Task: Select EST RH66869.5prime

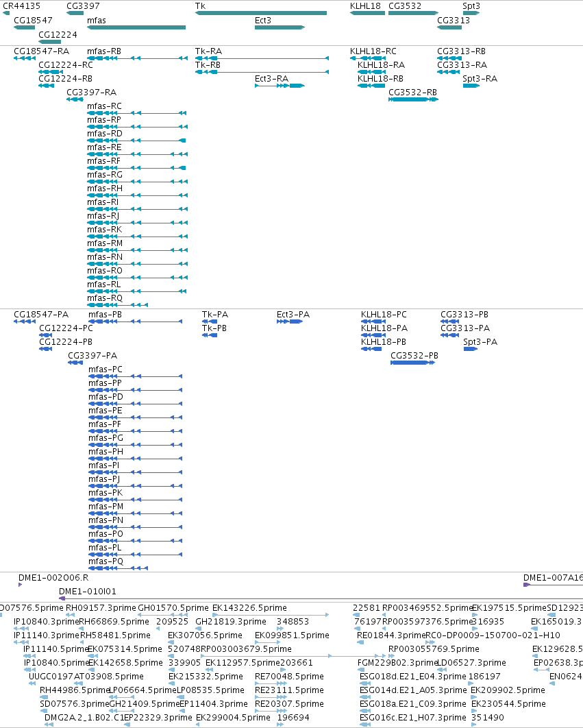Action: click(114, 621)
